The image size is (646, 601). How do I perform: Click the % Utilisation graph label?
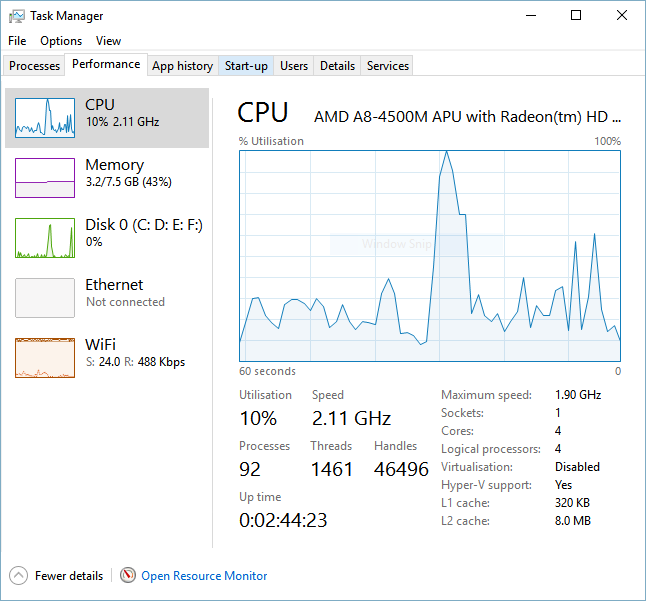(271, 141)
